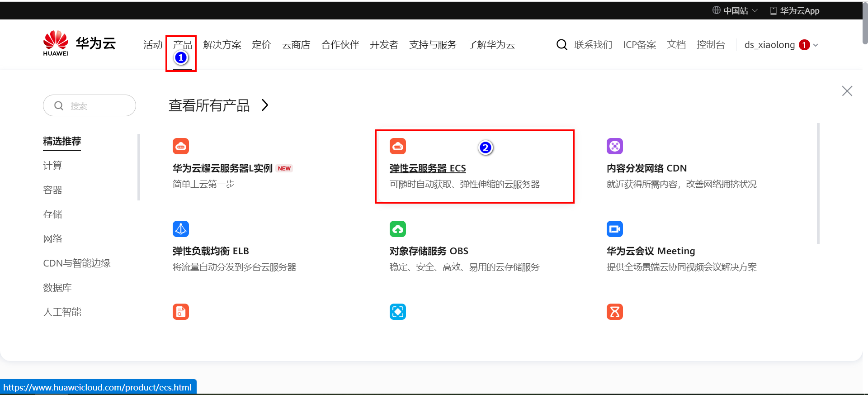
Task: Open 华为云耀云服务器L实例 product link
Action: pos(222,168)
